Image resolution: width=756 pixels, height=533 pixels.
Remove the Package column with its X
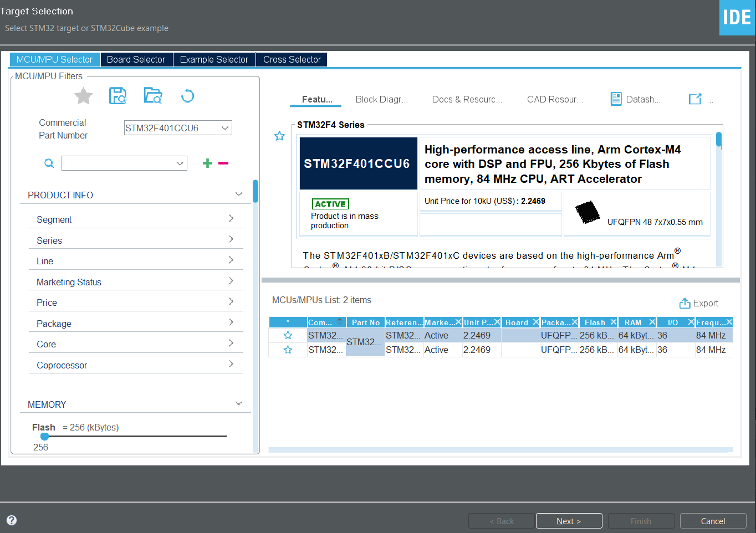tap(575, 322)
